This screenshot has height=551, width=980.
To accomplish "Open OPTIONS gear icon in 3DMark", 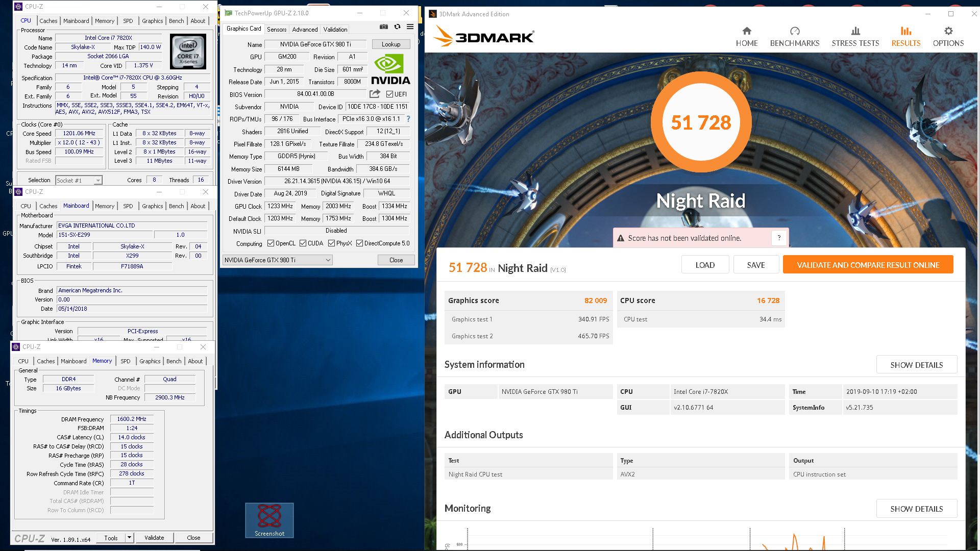I will [948, 31].
